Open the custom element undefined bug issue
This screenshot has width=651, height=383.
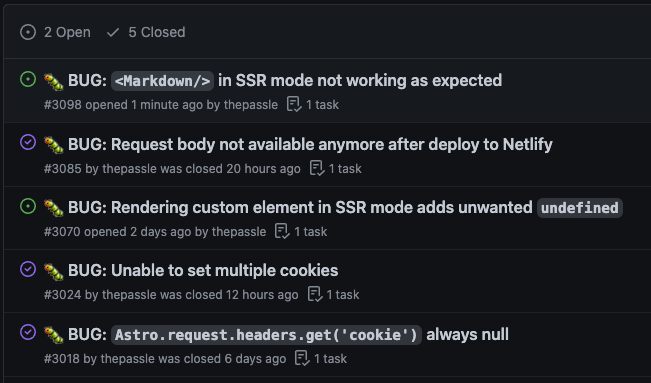(x=345, y=208)
